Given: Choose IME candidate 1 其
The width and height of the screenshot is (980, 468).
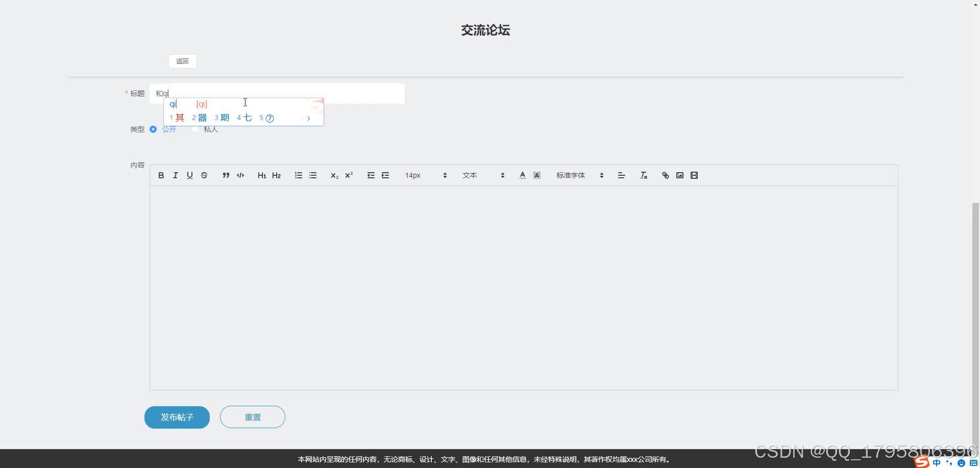Looking at the screenshot, I should tap(177, 118).
